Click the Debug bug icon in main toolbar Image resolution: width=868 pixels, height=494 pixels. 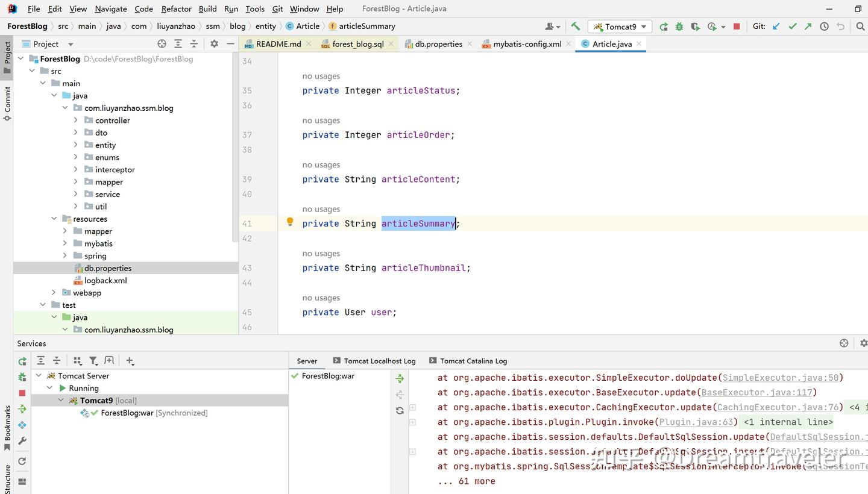point(679,27)
